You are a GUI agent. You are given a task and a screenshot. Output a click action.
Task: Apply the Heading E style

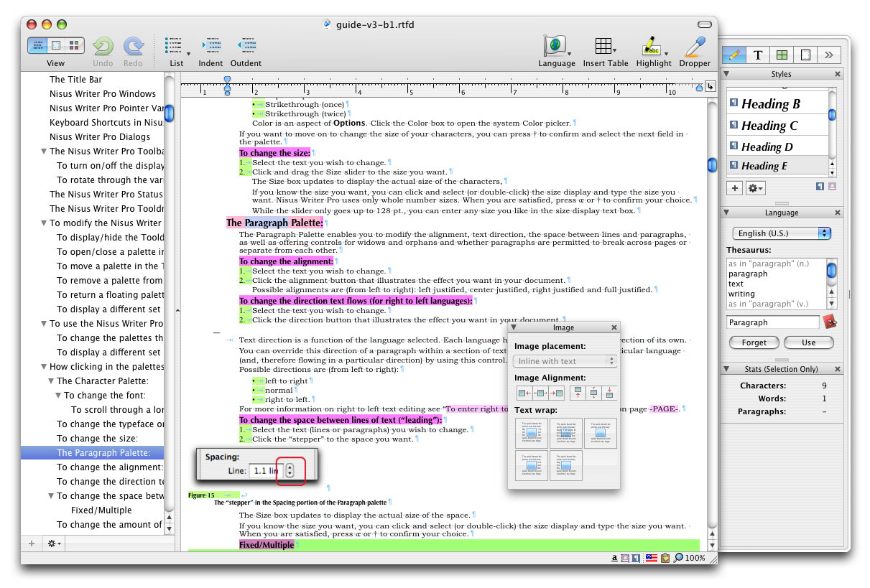point(778,166)
